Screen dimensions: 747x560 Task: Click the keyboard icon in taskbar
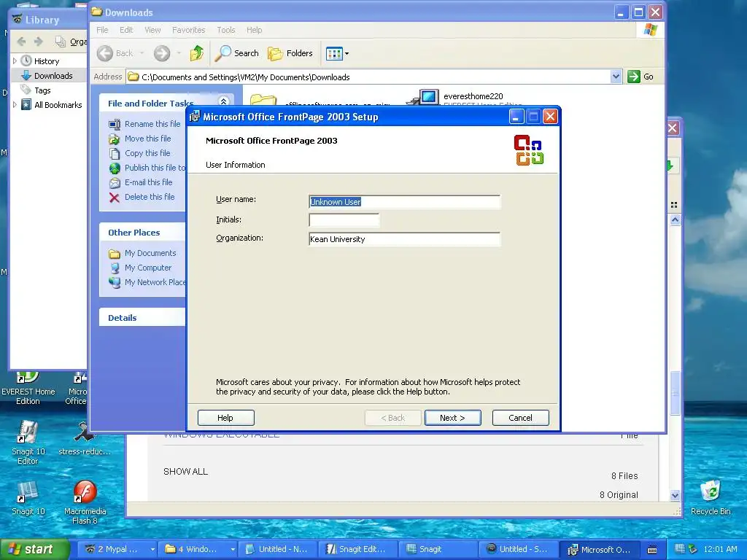[652, 550]
